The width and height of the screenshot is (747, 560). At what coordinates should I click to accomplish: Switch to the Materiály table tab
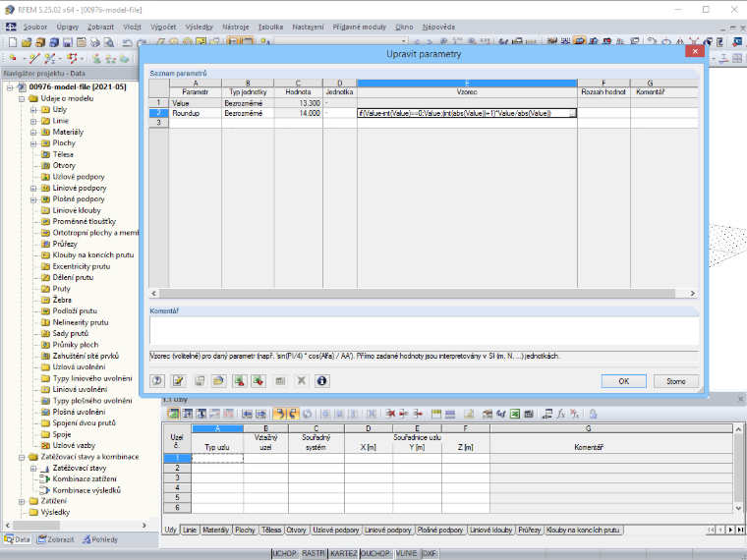click(215, 530)
